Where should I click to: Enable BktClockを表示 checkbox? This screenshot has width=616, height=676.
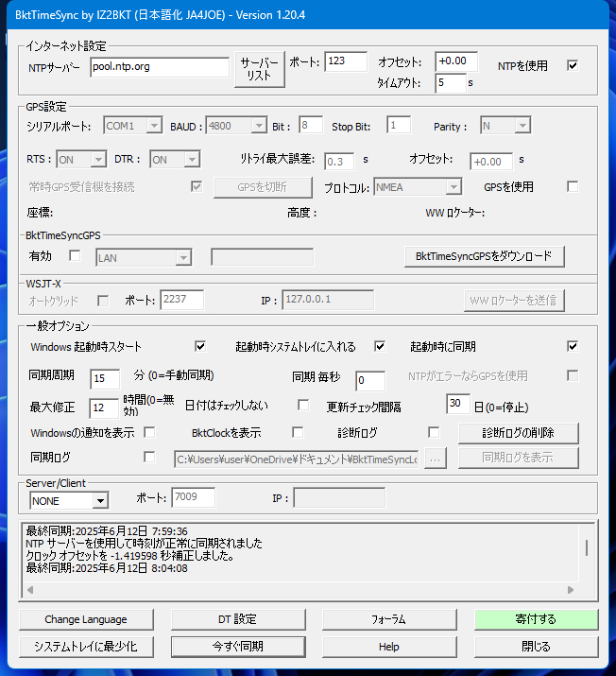298,432
